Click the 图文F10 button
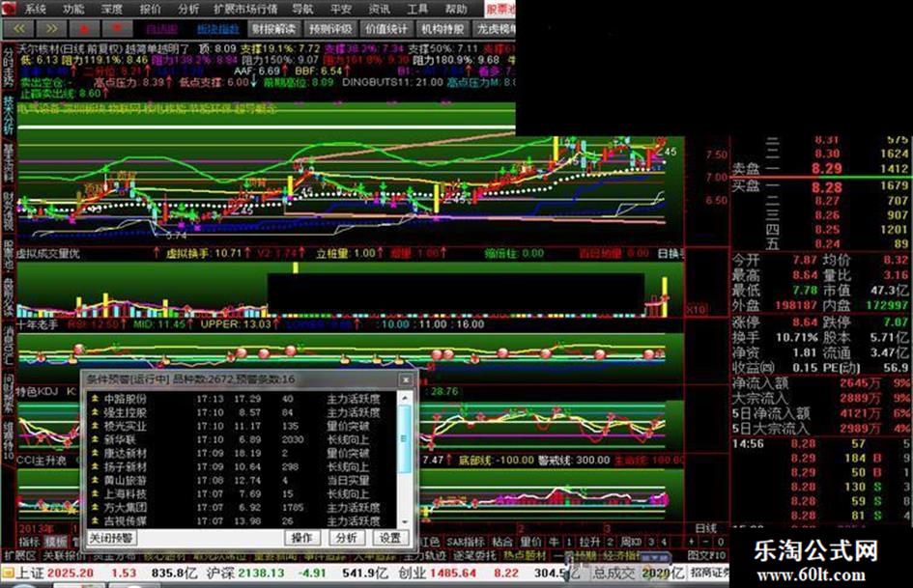Screen dimensions: 913x588 pyautogui.click(x=706, y=555)
